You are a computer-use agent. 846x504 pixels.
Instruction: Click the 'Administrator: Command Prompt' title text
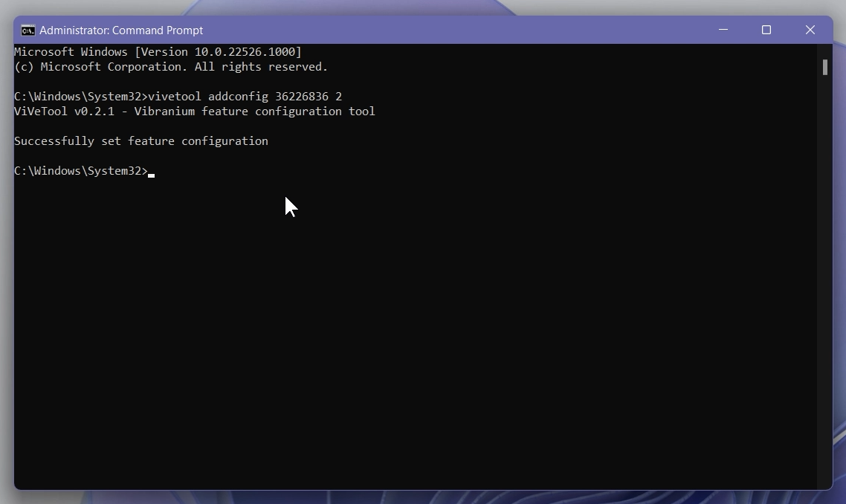pos(121,30)
